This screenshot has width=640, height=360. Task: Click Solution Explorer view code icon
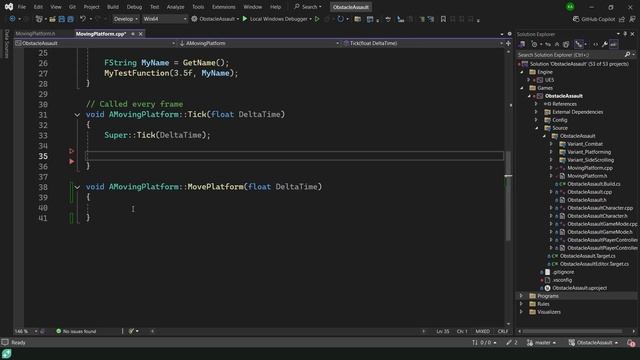(596, 44)
